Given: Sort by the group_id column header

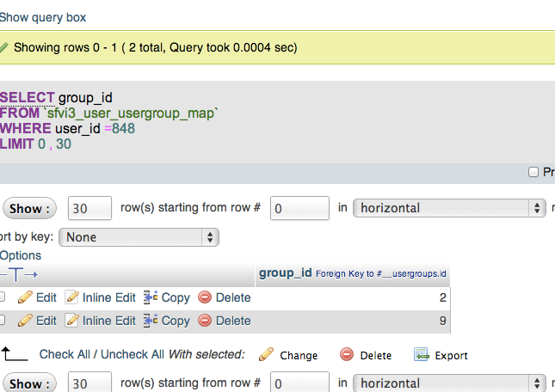Looking at the screenshot, I should point(286,273).
